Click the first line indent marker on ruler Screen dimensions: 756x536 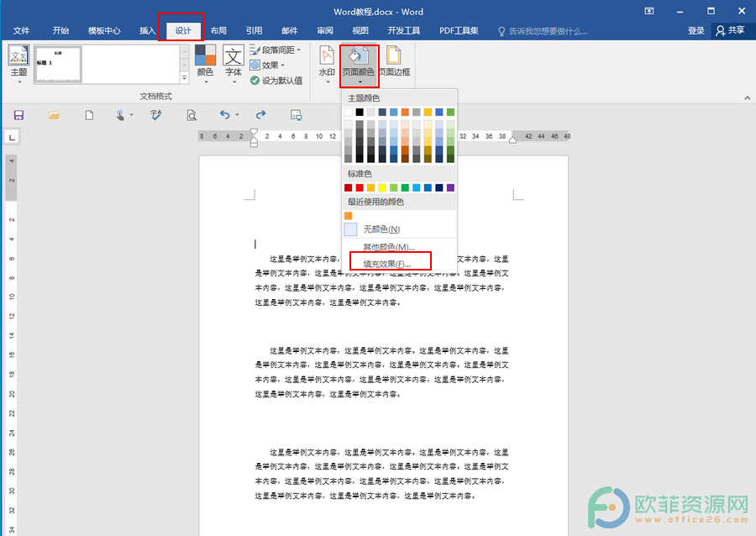pos(254,132)
